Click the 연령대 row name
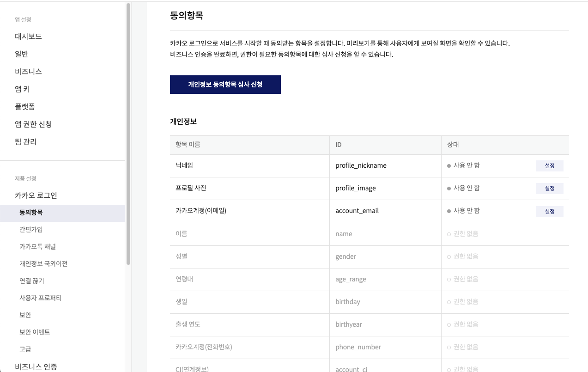Image resolution: width=588 pixels, height=372 pixels. click(184, 279)
